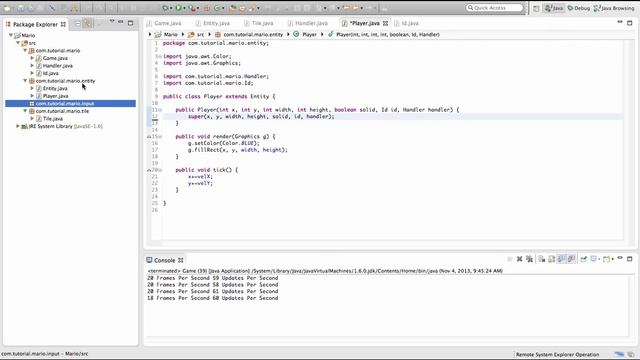
Task: Open the Run button dropdown arrow
Action: [184, 8]
